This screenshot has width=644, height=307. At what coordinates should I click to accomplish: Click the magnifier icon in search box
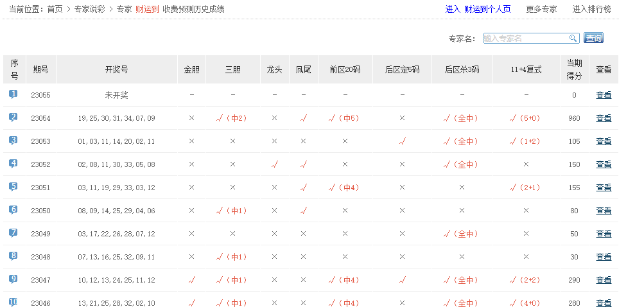pos(573,39)
